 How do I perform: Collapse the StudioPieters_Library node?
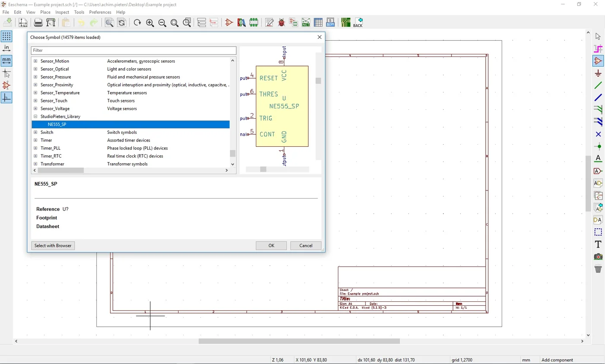(x=35, y=117)
